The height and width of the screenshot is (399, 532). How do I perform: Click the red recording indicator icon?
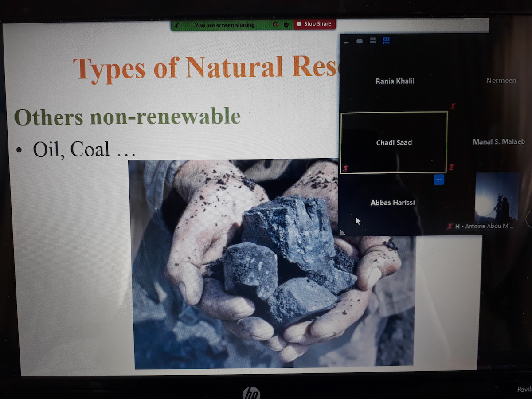pos(275,25)
